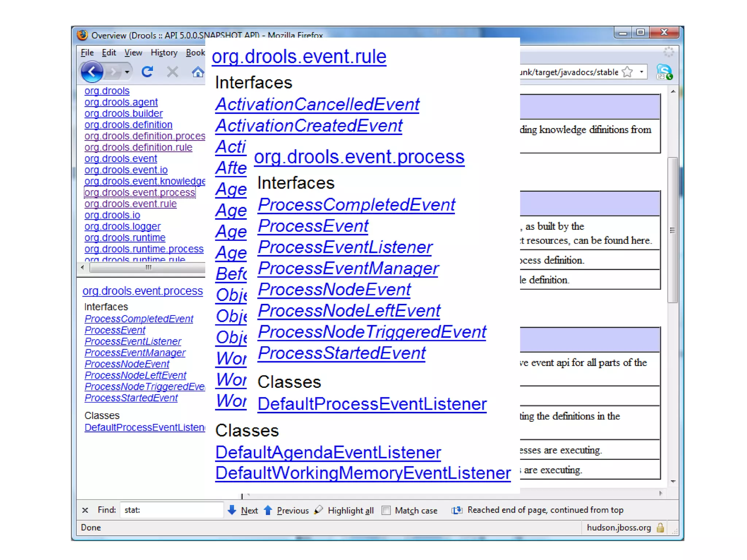Click the Find text input field
The image size is (747, 560).
pyautogui.click(x=171, y=510)
